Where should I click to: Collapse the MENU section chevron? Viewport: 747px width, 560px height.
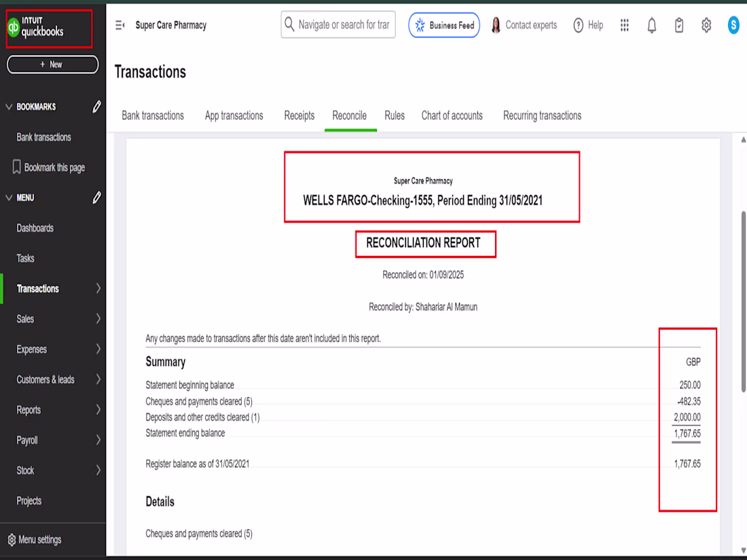(x=9, y=198)
